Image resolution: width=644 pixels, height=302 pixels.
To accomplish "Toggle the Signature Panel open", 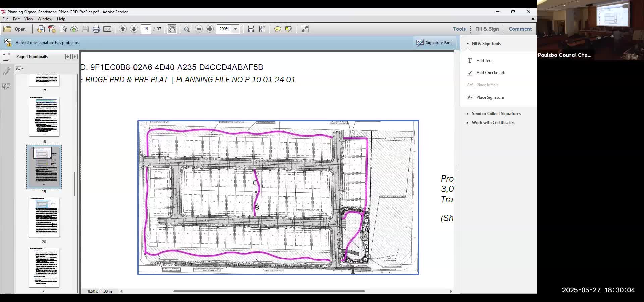I will (434, 43).
